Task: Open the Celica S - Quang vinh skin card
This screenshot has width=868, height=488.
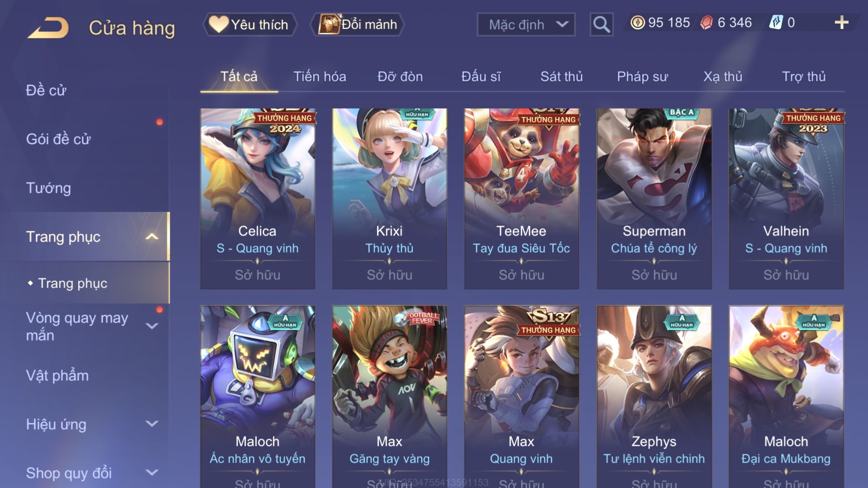Action: pos(257,199)
